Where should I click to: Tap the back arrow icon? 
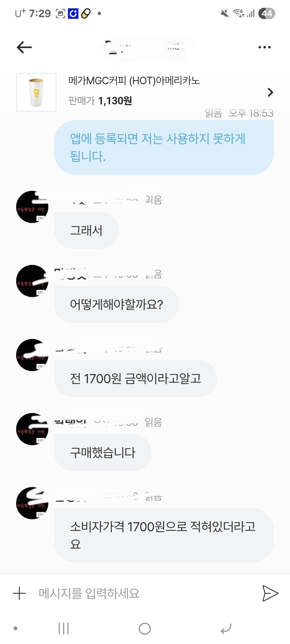point(24,47)
